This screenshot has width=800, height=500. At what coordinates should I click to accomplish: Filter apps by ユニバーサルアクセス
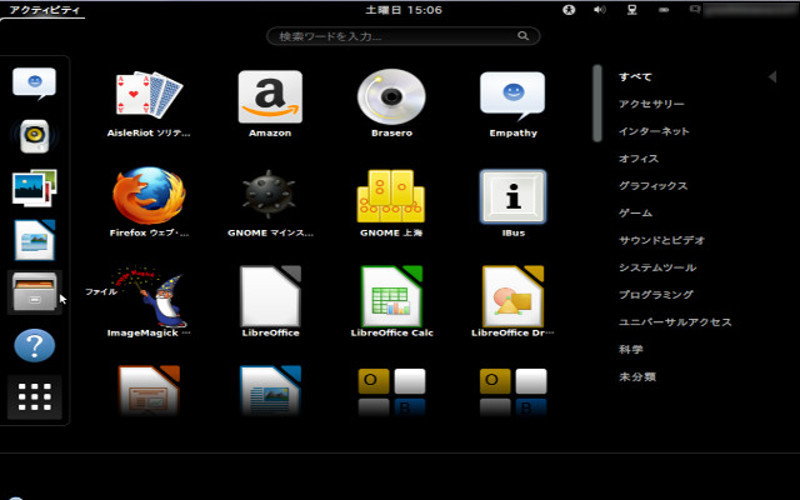(x=675, y=322)
